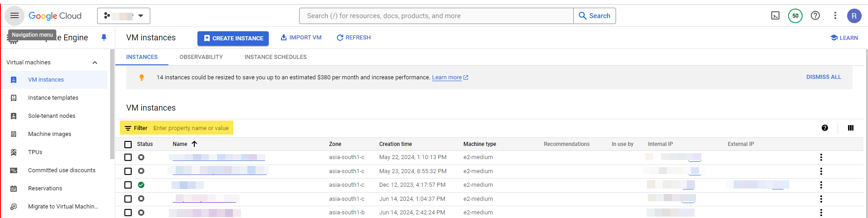This screenshot has width=868, height=218.
Task: Click the Machine images sidebar icon
Action: 14,134
